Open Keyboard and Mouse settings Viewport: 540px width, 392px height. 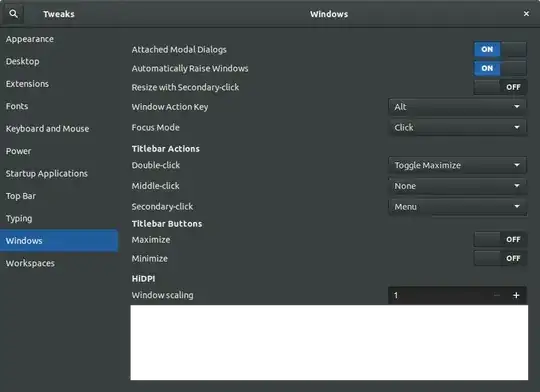[x=59, y=128]
